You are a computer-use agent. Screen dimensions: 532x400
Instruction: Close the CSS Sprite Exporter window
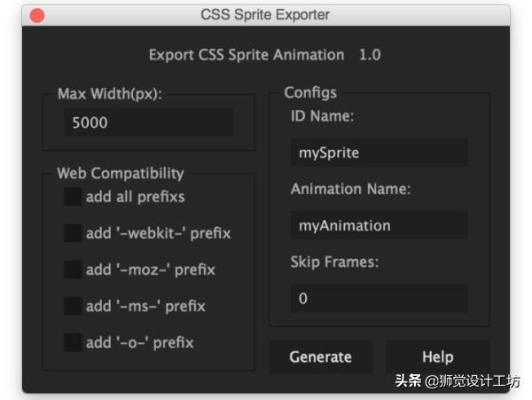click(x=37, y=16)
